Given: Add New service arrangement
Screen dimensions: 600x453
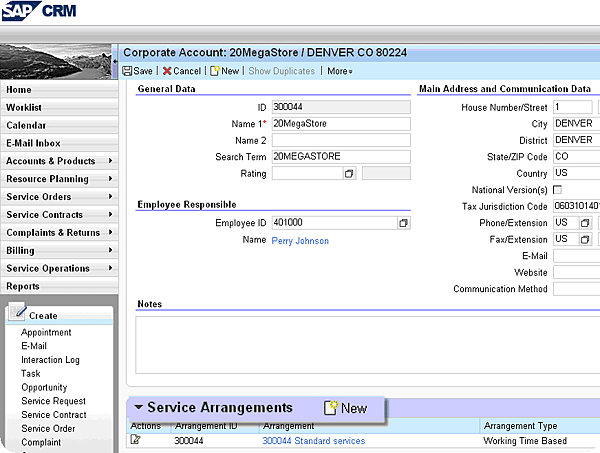Looking at the screenshot, I should (x=346, y=408).
